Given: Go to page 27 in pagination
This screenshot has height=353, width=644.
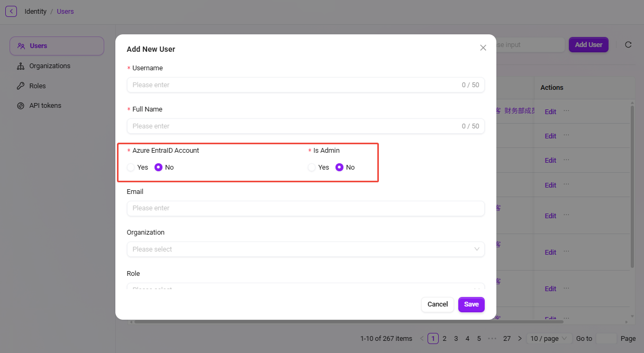Looking at the screenshot, I should click(x=507, y=339).
